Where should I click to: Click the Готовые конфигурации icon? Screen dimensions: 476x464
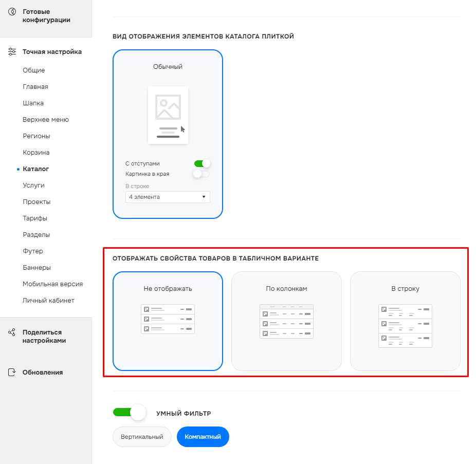pos(12,12)
